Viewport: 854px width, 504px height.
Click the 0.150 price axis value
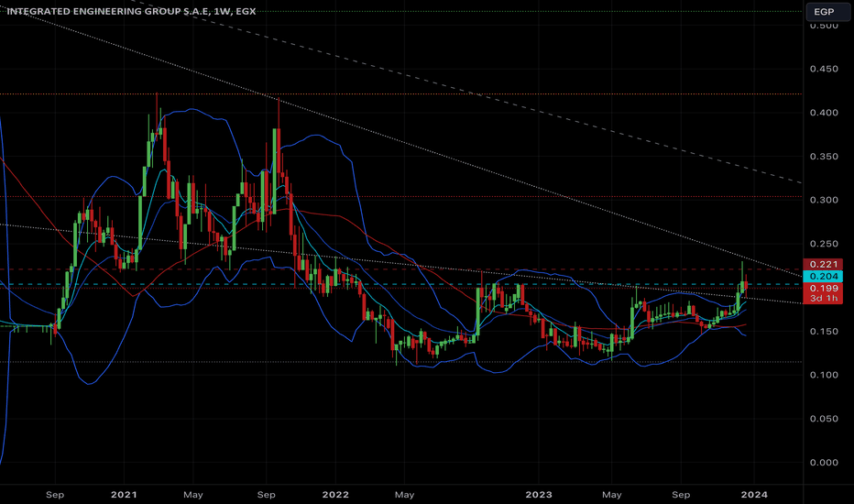click(x=824, y=332)
